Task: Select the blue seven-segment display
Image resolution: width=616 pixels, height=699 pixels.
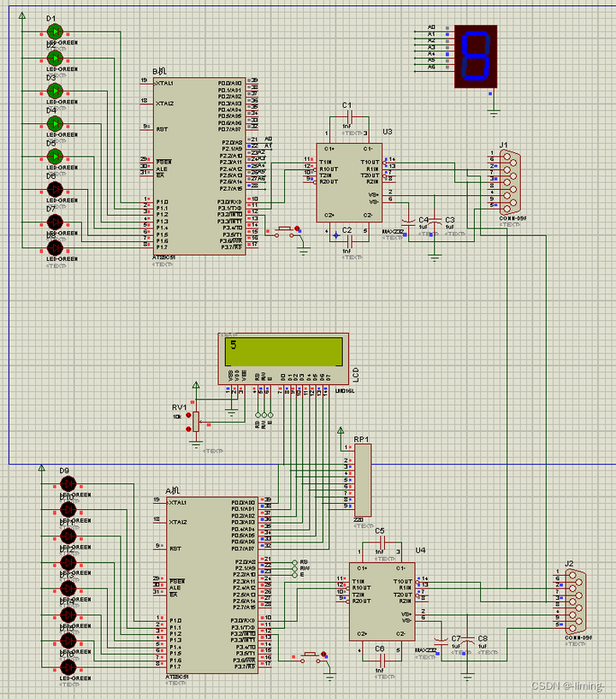Action: [476, 56]
